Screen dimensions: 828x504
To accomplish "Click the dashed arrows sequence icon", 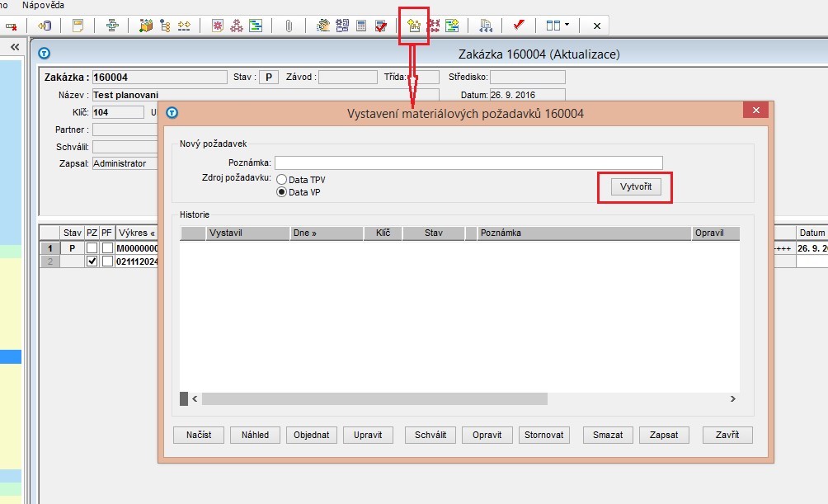I will [184, 26].
